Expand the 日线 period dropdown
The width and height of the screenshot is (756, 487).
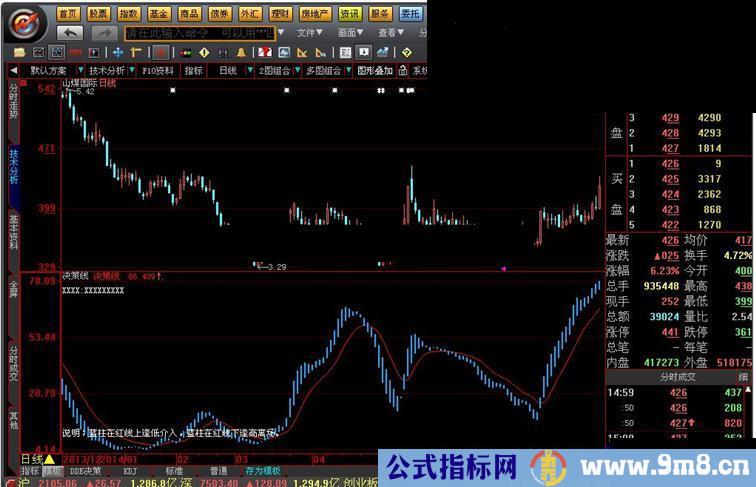(230, 71)
